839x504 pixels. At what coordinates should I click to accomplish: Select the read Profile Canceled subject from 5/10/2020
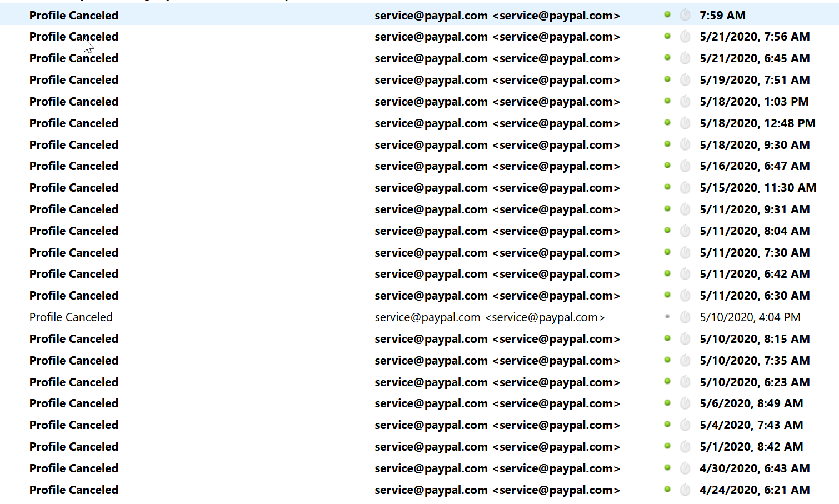[x=71, y=317]
